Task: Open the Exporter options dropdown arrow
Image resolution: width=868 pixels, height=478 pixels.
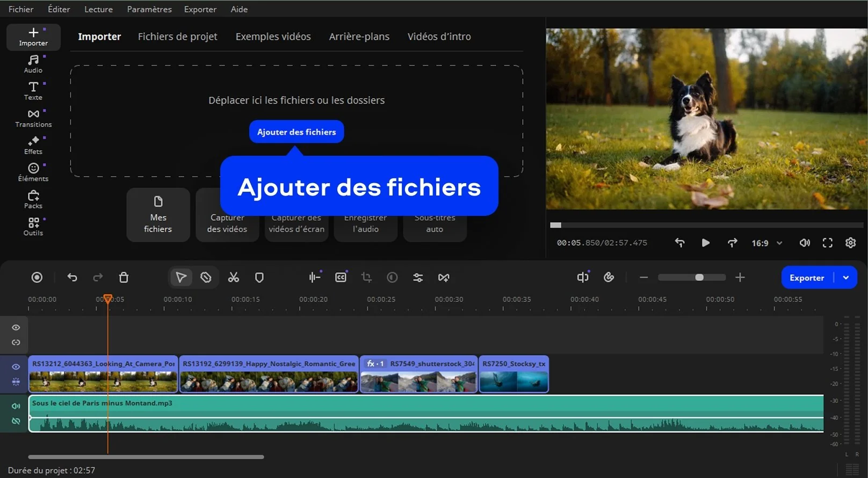Action: coord(846,278)
